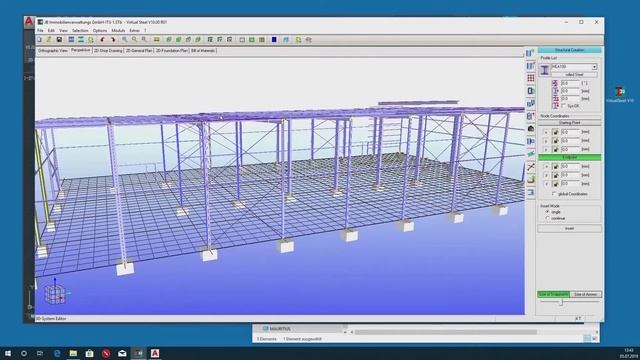Viewport: 640px width, 360px height.
Task: Click the green teal member icon in side toolbar
Action: 531,154
